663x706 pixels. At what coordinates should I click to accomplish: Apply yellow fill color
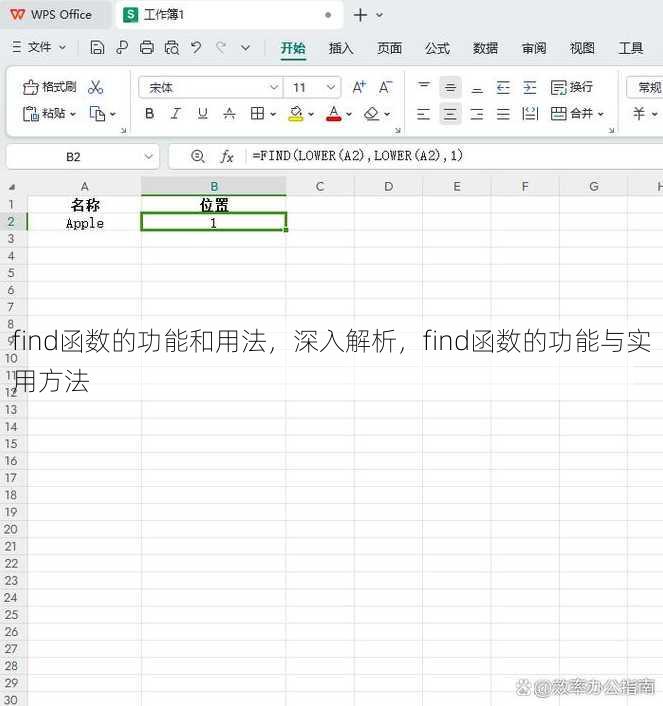pyautogui.click(x=296, y=113)
